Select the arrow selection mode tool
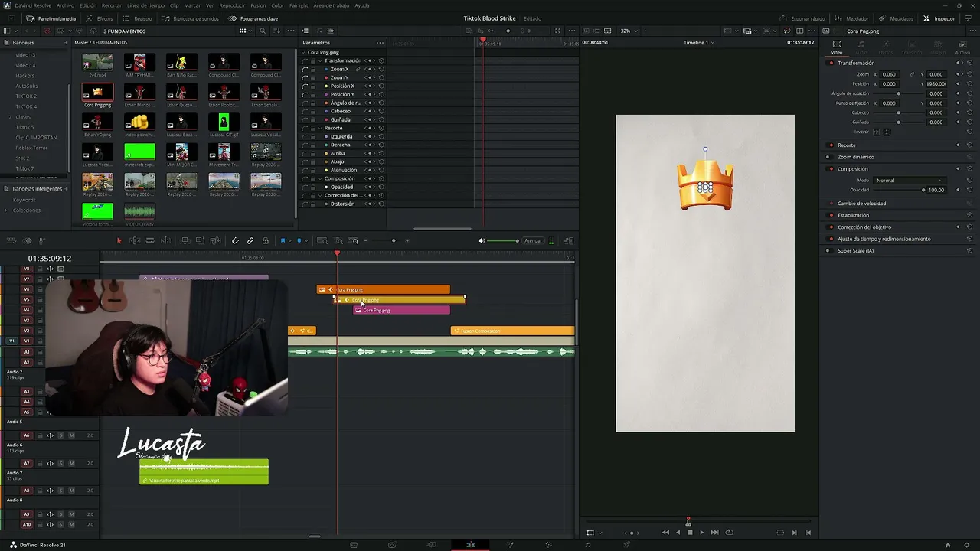Screen dimensions: 980x551 tap(119, 241)
